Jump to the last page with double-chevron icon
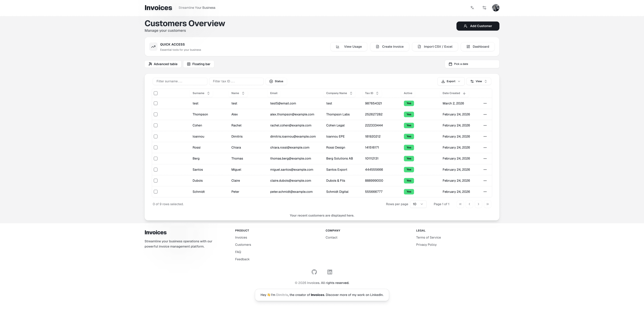 click(x=488, y=204)
